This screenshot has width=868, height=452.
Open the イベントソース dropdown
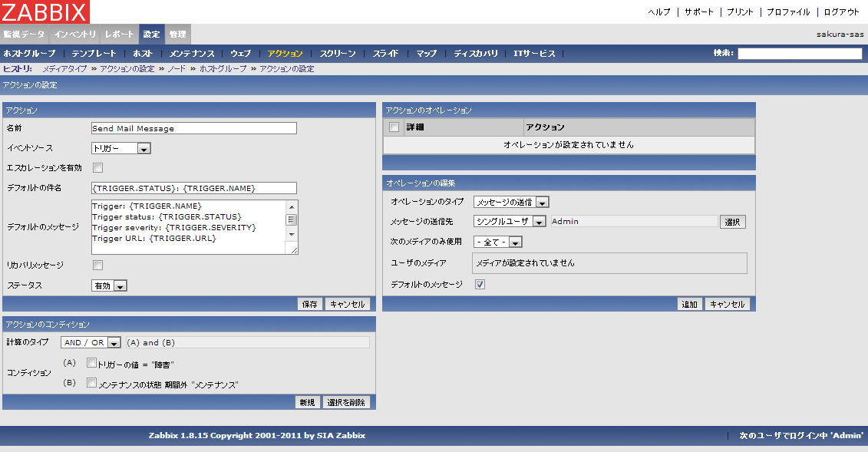tap(120, 148)
